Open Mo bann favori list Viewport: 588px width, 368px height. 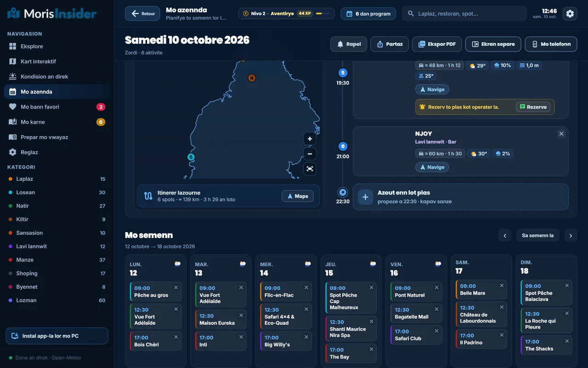[57, 107]
